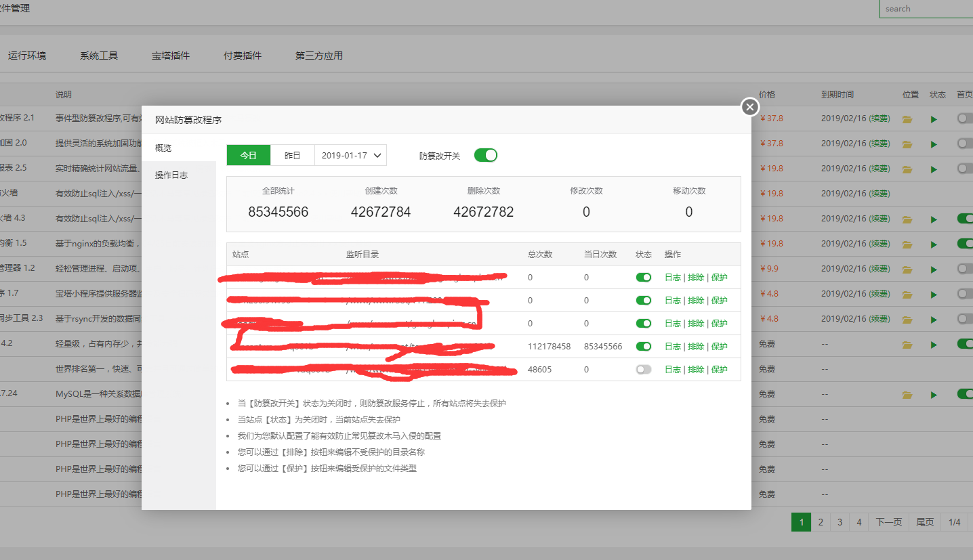The height and width of the screenshot is (560, 973).
Task: Click play icon in 宝塔小程序 row
Action: pyautogui.click(x=934, y=295)
